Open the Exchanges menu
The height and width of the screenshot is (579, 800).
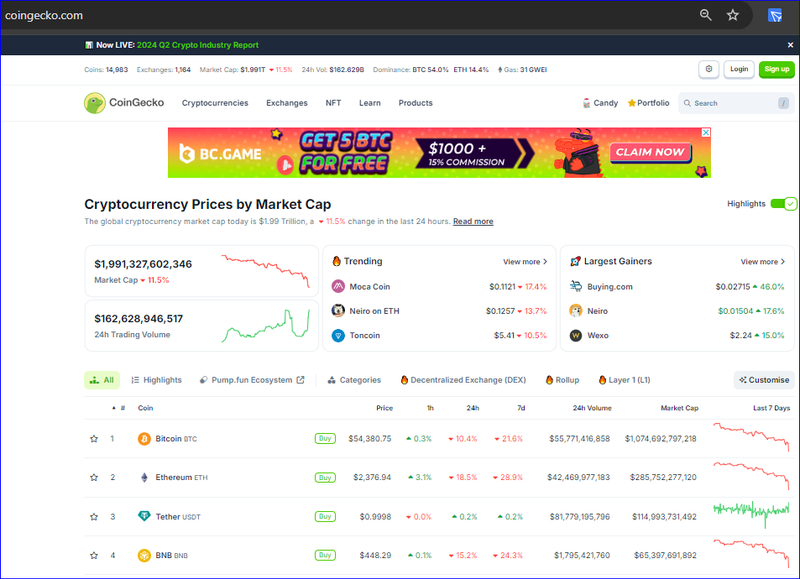(287, 103)
